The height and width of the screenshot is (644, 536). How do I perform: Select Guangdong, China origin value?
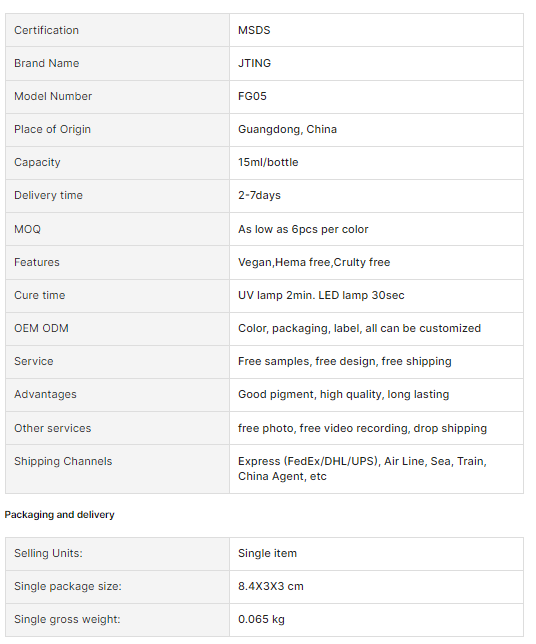coord(287,129)
